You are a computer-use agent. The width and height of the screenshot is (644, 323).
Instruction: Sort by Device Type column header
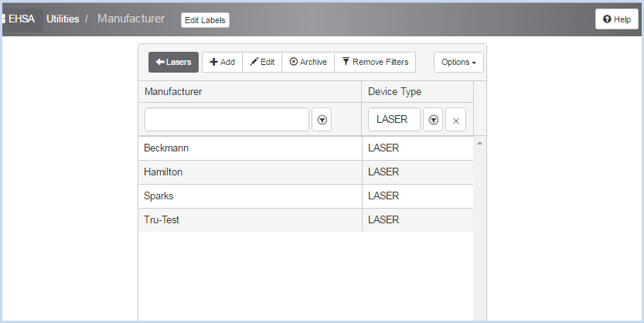point(417,91)
